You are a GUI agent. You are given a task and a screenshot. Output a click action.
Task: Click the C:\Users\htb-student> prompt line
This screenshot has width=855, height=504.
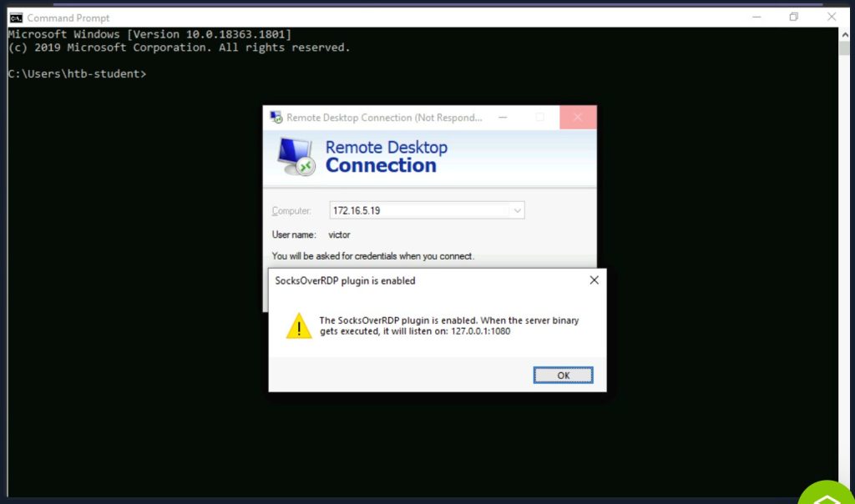click(77, 73)
